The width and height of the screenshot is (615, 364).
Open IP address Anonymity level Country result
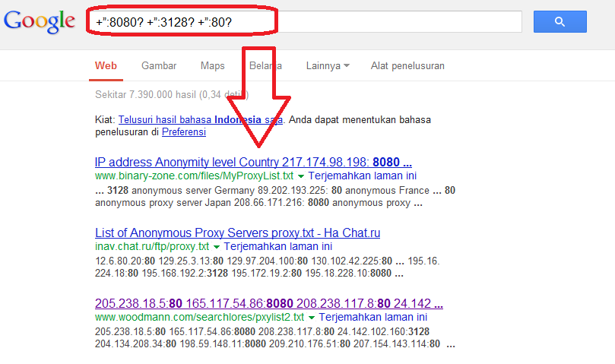[x=253, y=162]
